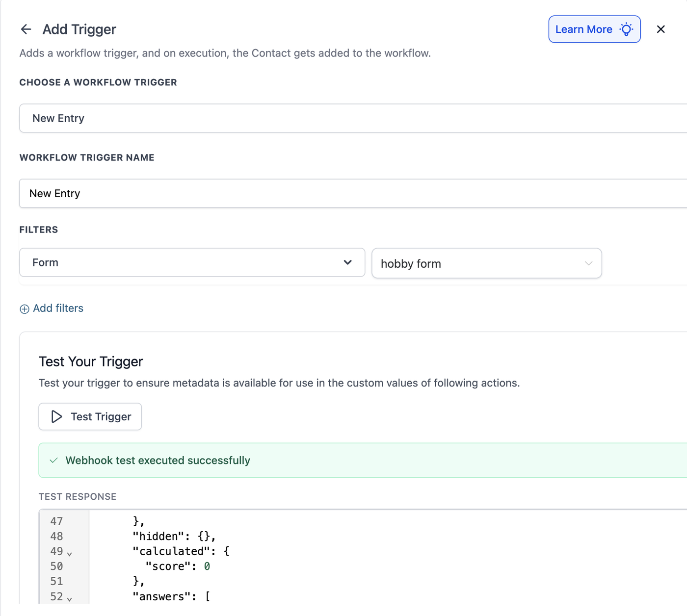The image size is (687, 616).
Task: Click the plus circle icon beside Add filters
Action: (25, 309)
